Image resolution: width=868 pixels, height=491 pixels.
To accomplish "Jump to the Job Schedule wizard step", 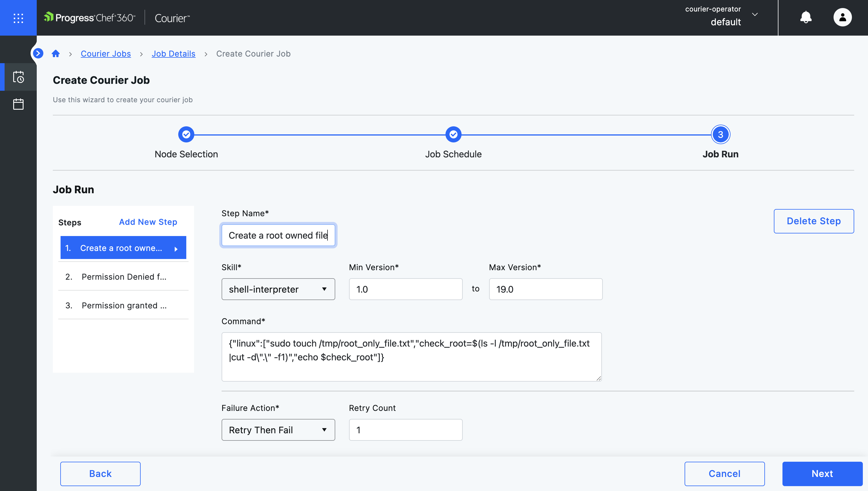I will 454,135.
